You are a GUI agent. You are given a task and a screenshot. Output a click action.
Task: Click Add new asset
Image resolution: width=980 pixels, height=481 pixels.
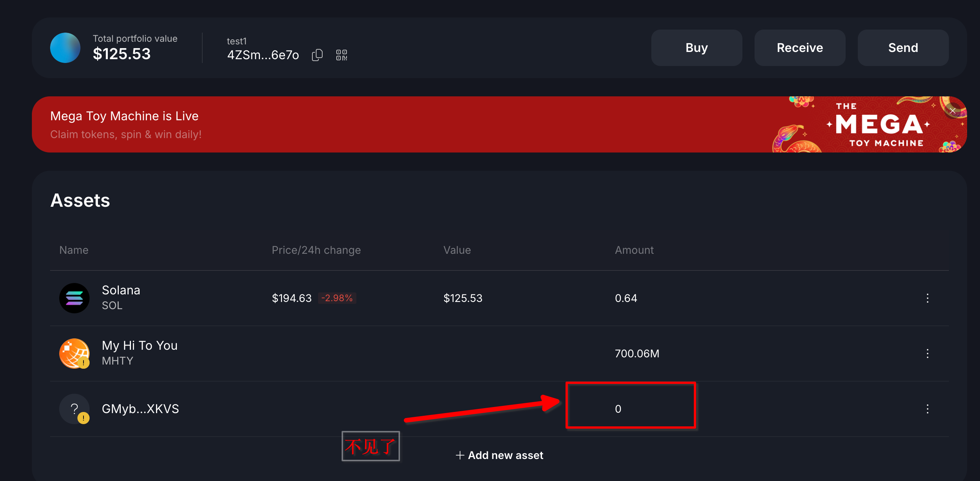[499, 455]
